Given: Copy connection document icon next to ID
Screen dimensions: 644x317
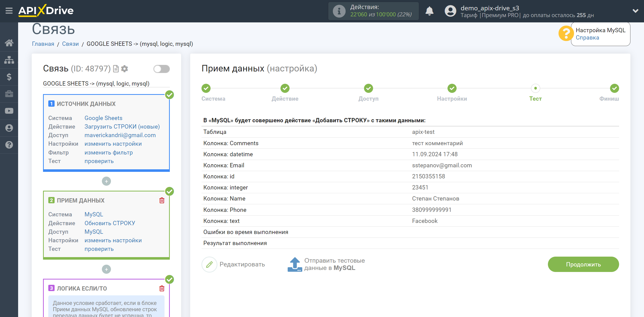Looking at the screenshot, I should coord(116,69).
